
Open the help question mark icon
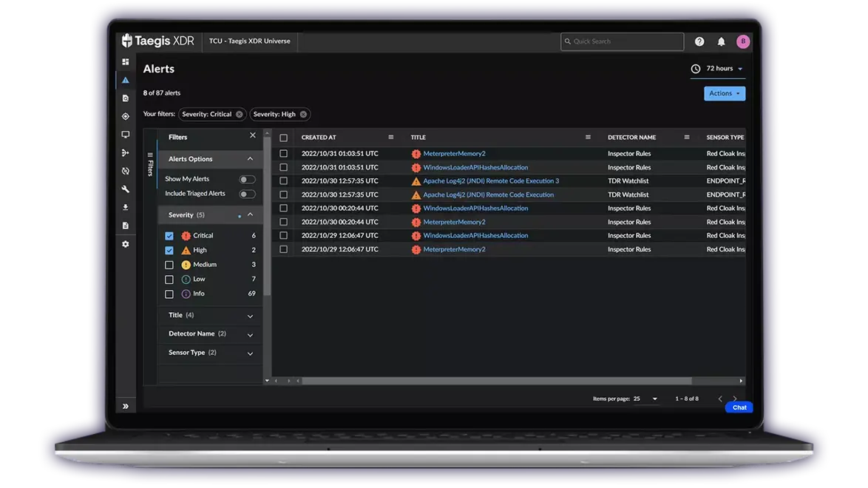[699, 41]
